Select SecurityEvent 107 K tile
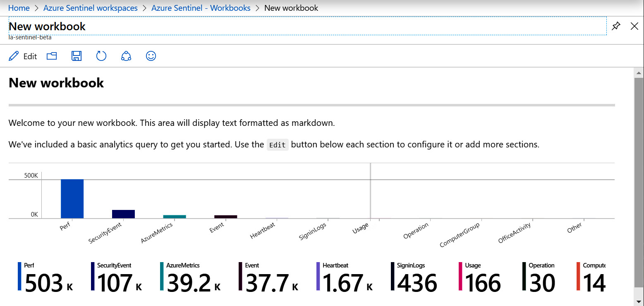644x306 pixels. (x=117, y=277)
